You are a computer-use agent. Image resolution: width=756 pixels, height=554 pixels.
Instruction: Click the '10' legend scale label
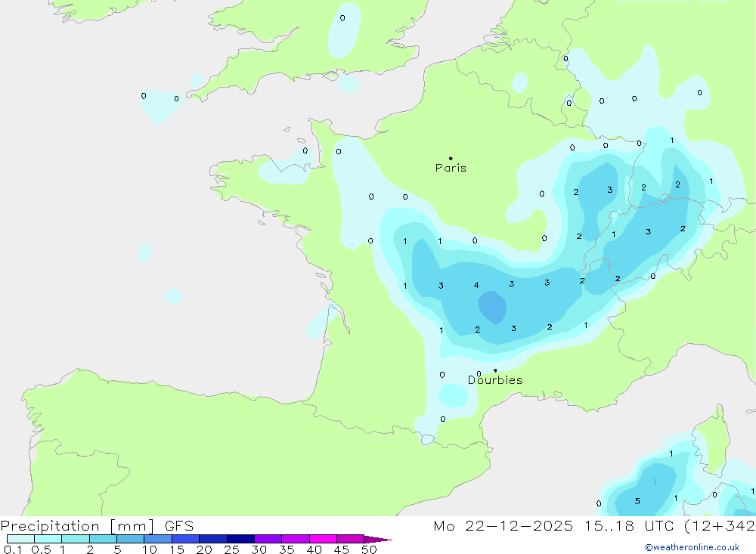click(150, 549)
